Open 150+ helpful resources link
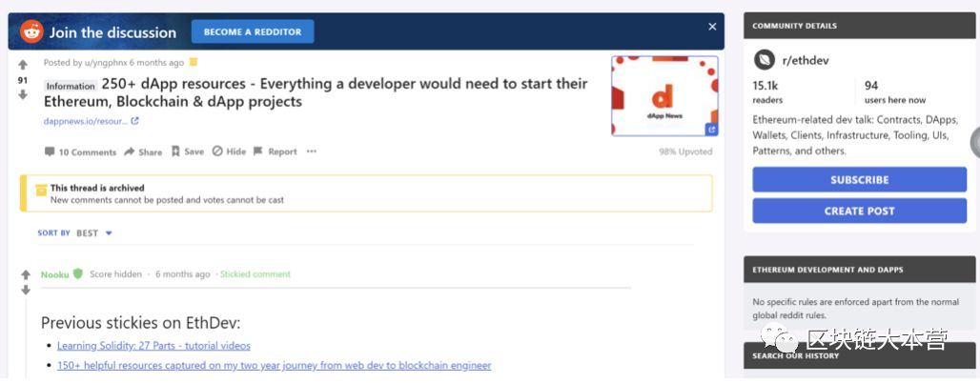 tap(274, 365)
